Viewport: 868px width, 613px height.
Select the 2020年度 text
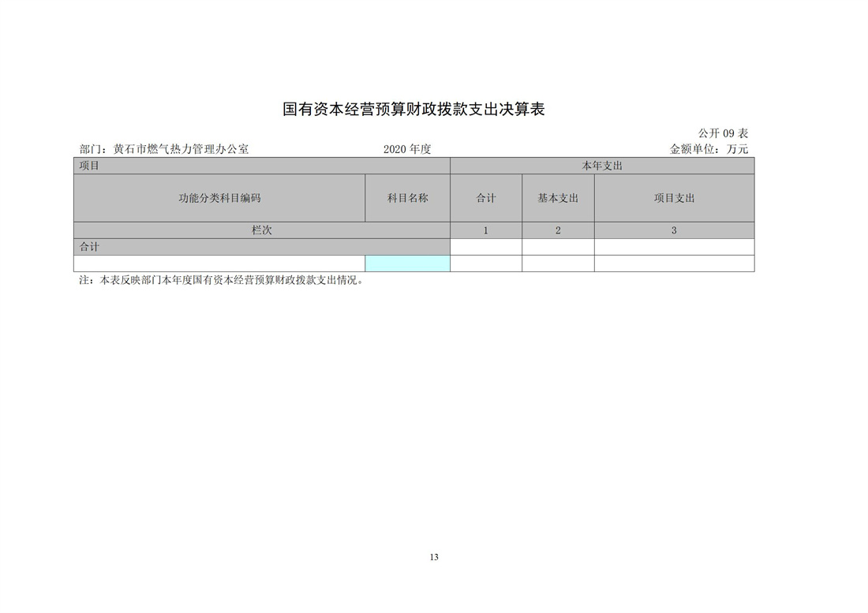(407, 149)
